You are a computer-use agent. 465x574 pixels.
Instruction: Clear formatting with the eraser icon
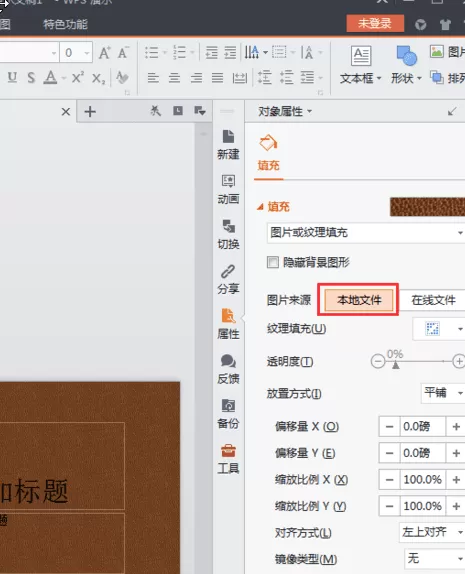click(122, 78)
